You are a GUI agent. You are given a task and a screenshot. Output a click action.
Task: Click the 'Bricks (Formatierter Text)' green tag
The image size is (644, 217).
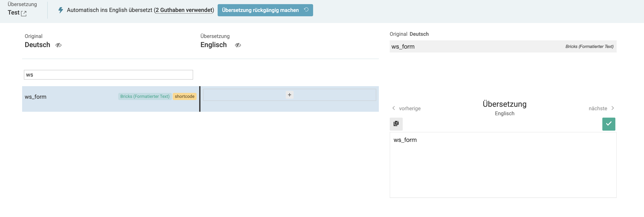(x=145, y=96)
